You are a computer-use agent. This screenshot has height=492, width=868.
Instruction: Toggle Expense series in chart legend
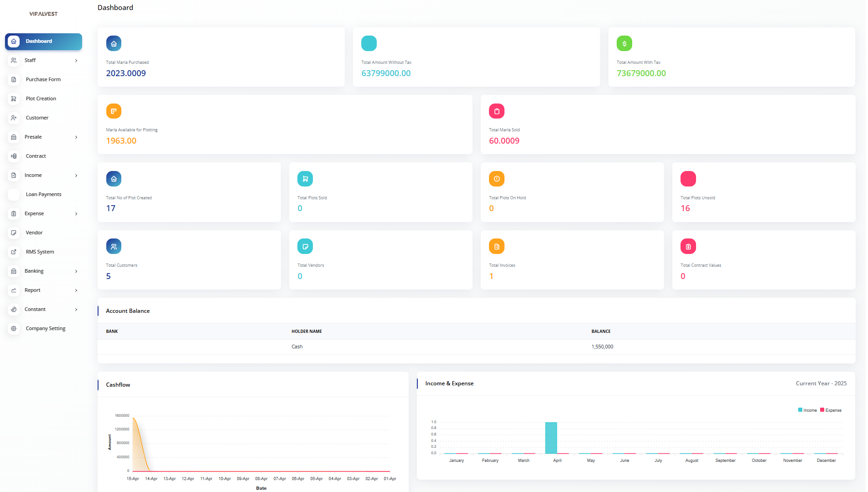point(831,410)
